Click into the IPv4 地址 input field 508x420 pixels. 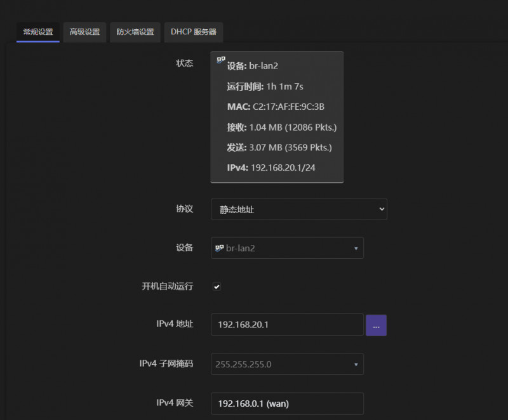point(287,325)
